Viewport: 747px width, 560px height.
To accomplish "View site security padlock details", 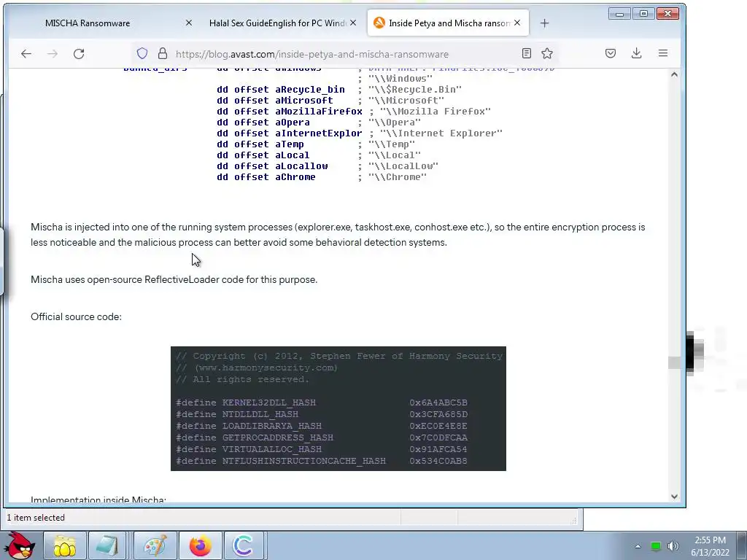I will tap(163, 53).
